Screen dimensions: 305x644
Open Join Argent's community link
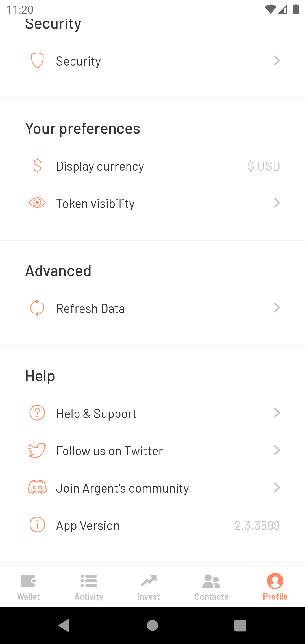[123, 488]
